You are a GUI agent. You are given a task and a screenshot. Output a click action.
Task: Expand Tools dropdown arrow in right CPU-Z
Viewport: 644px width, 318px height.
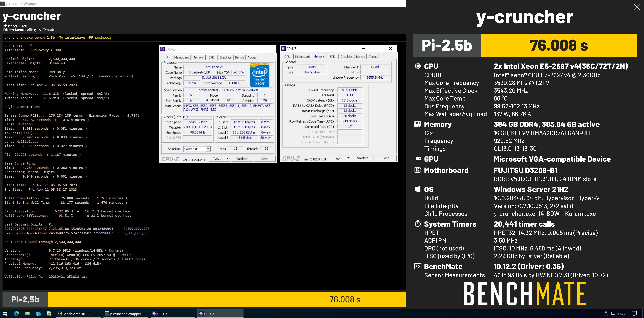(348, 158)
